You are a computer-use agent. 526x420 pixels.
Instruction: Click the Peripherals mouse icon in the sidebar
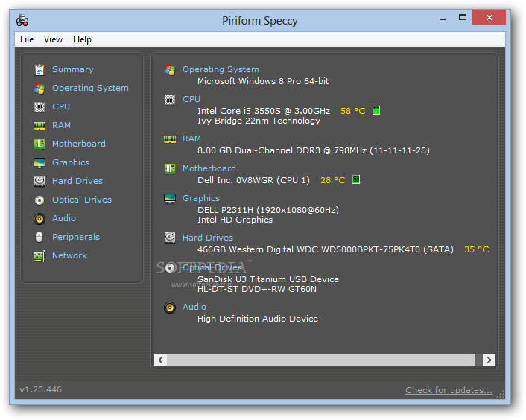click(x=39, y=237)
